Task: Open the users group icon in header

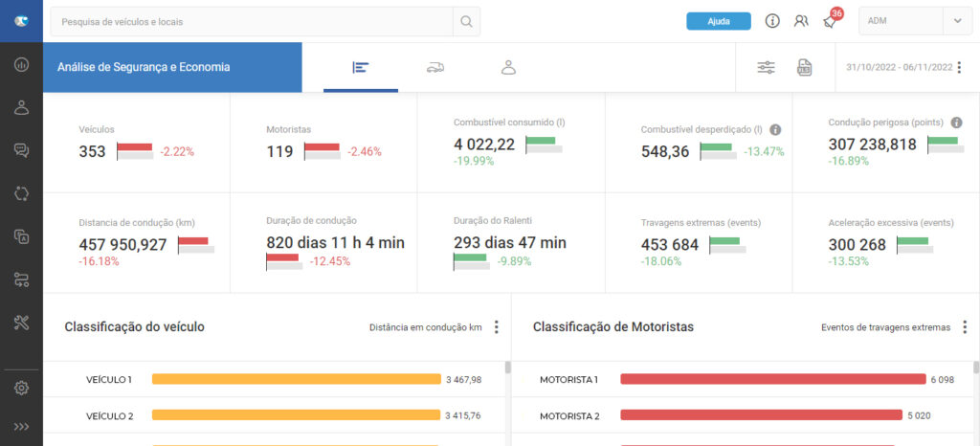Action: pyautogui.click(x=801, y=21)
